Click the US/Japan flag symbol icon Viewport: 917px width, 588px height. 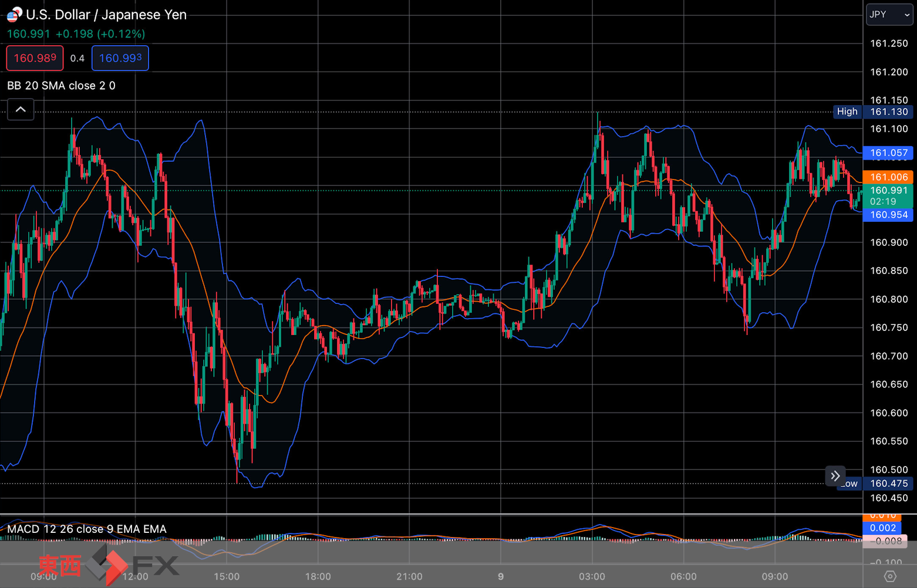click(x=14, y=14)
